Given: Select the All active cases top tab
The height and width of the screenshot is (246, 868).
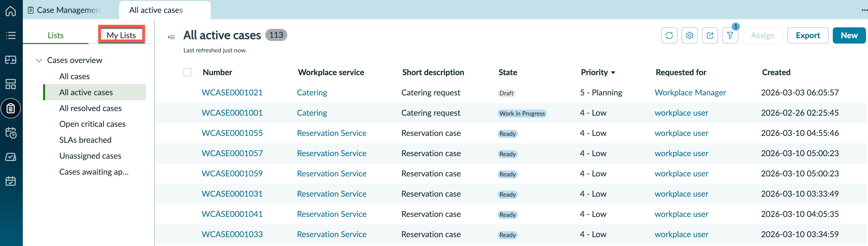Looking at the screenshot, I should point(164,10).
